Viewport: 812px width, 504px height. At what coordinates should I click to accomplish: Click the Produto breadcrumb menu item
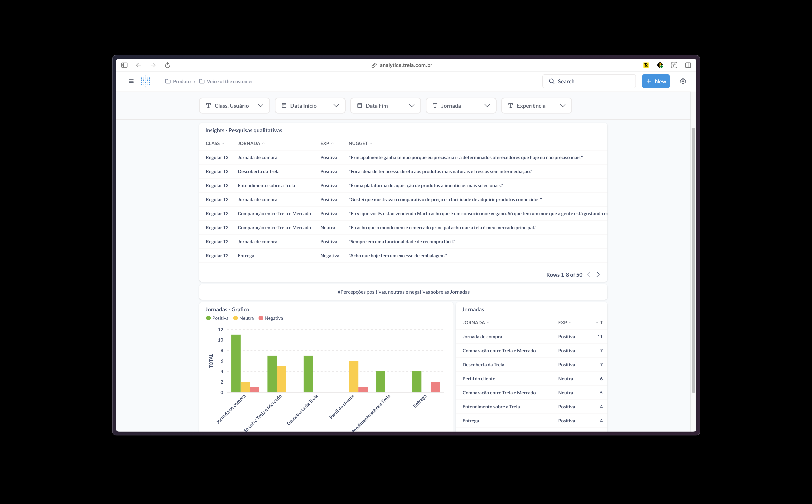coord(182,81)
